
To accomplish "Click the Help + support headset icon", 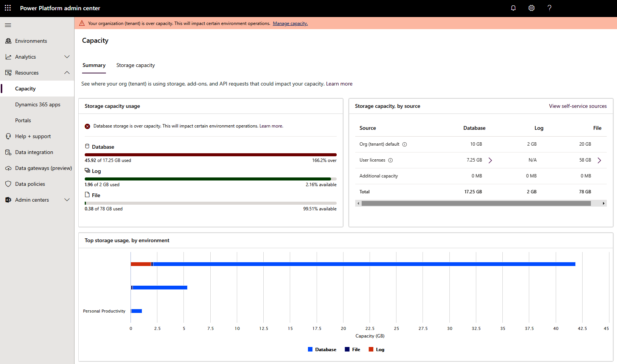I will (x=8, y=136).
